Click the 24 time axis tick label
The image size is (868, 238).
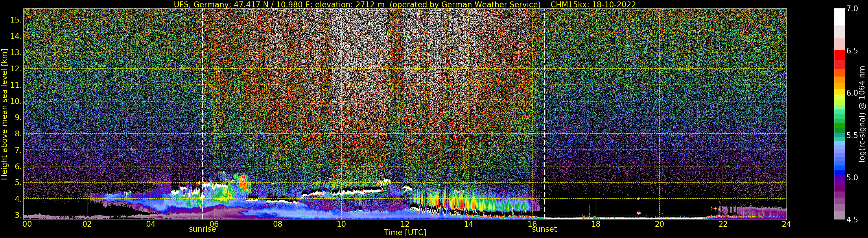coord(786,224)
